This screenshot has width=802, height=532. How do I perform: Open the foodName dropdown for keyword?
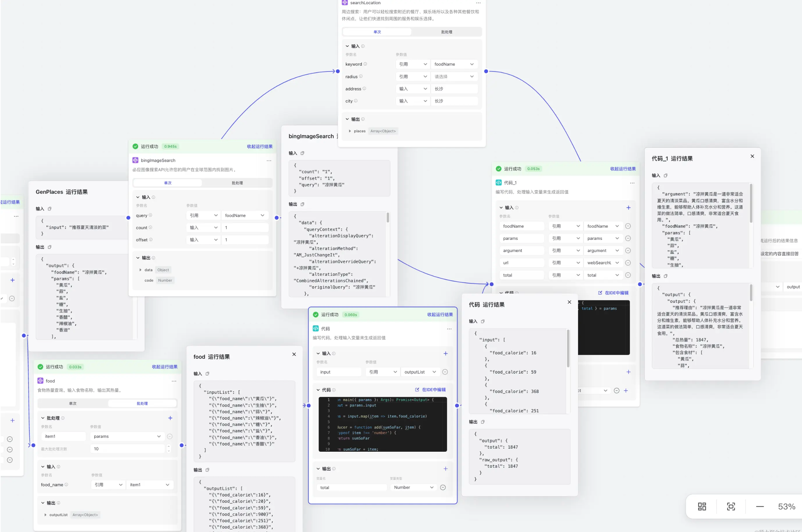coord(454,64)
